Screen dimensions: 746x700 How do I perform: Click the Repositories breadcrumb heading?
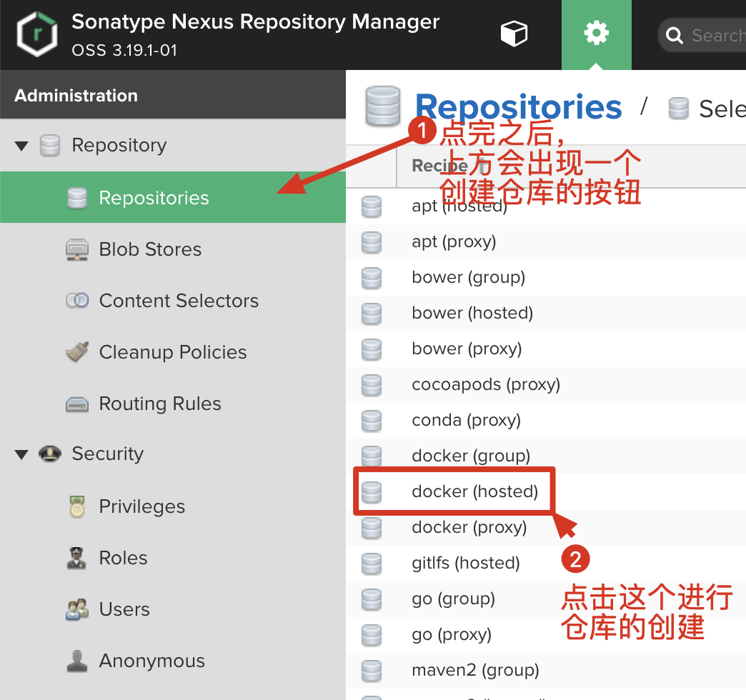tap(519, 106)
